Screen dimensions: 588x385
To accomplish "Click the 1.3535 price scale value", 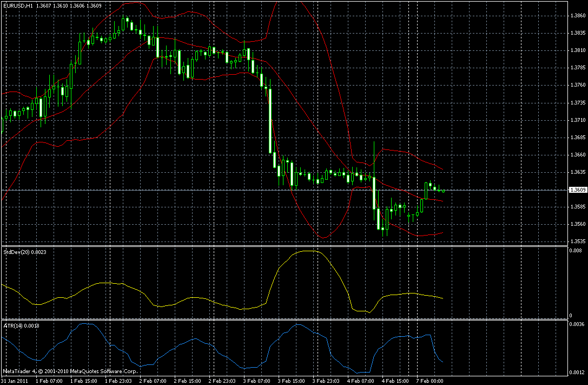I will (578, 242).
